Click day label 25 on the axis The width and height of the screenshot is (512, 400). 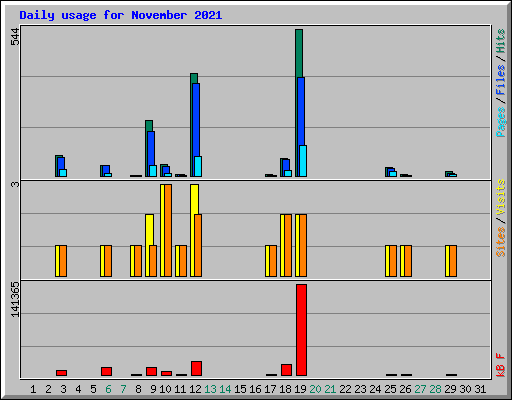[x=390, y=389]
